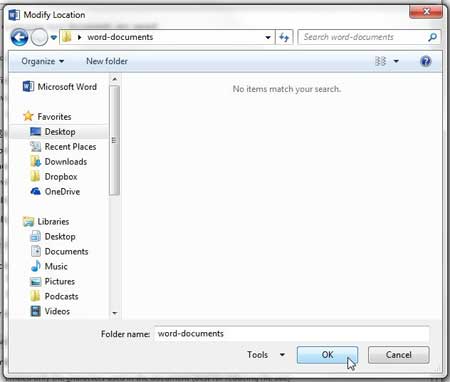Open the Videos library

tap(57, 311)
